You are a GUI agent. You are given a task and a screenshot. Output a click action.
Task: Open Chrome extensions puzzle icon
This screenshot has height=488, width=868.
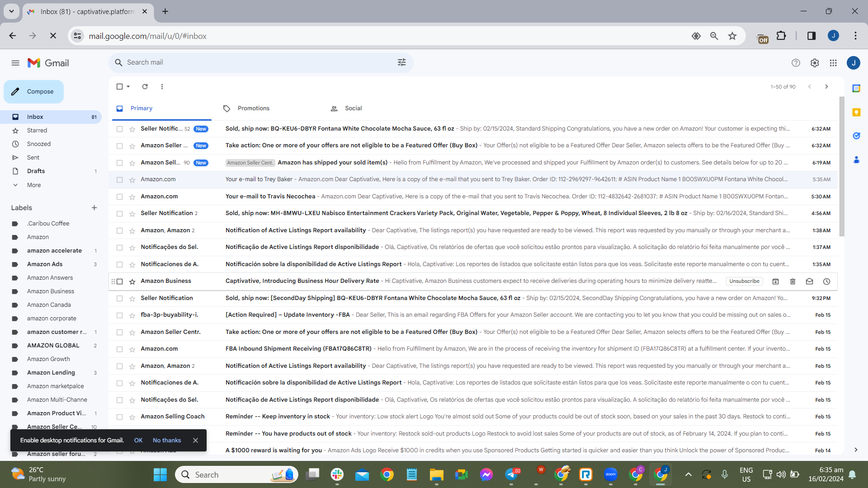click(781, 36)
